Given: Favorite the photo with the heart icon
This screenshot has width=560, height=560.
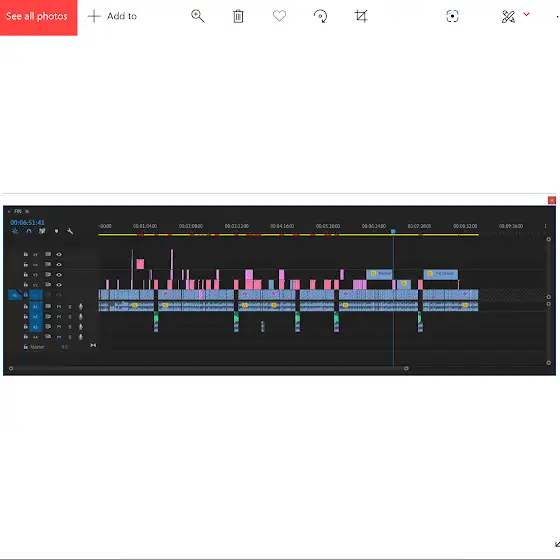Looking at the screenshot, I should [x=279, y=16].
